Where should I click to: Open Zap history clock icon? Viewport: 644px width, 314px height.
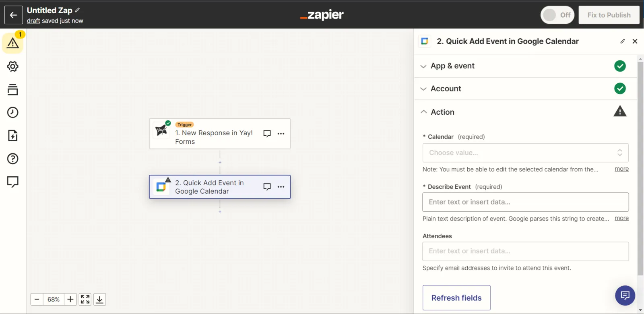coord(13,112)
